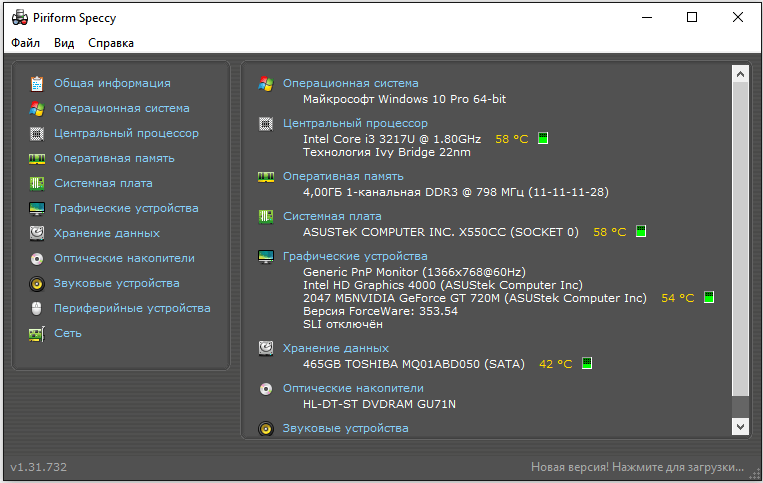Image resolution: width=763 pixels, height=483 pixels.
Task: Click Звуковые устройства heading link in summary
Action: click(x=345, y=429)
